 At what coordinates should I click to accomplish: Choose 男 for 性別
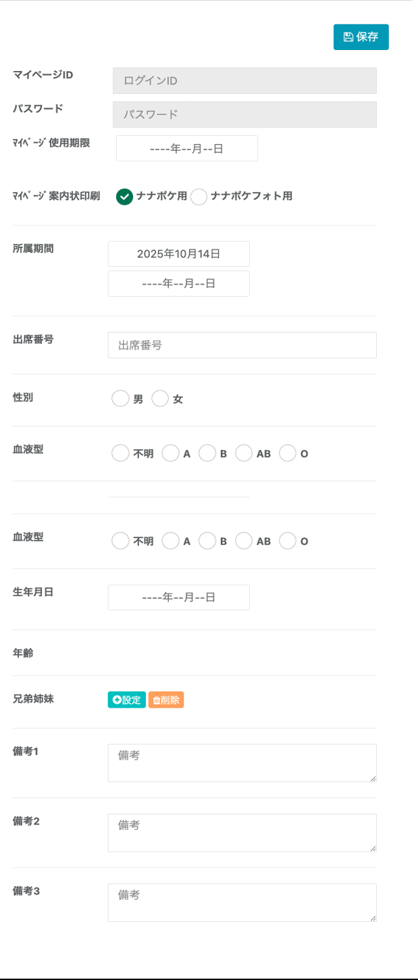[x=120, y=399]
